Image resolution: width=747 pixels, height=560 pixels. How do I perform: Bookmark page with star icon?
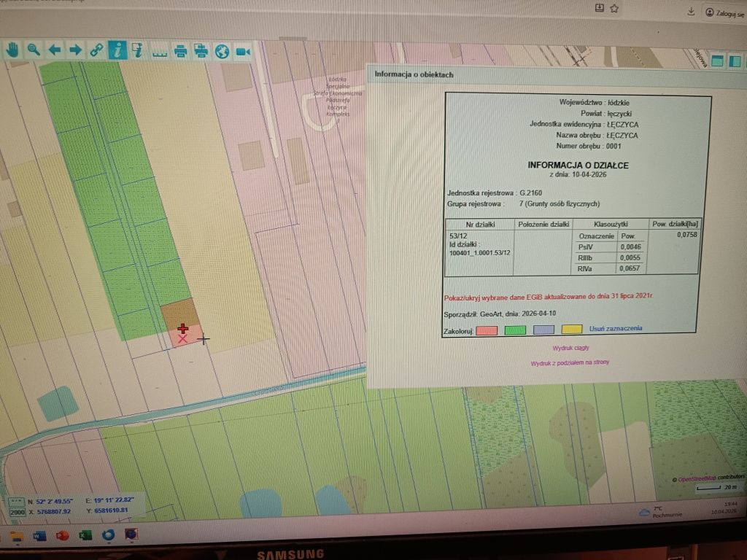point(614,9)
